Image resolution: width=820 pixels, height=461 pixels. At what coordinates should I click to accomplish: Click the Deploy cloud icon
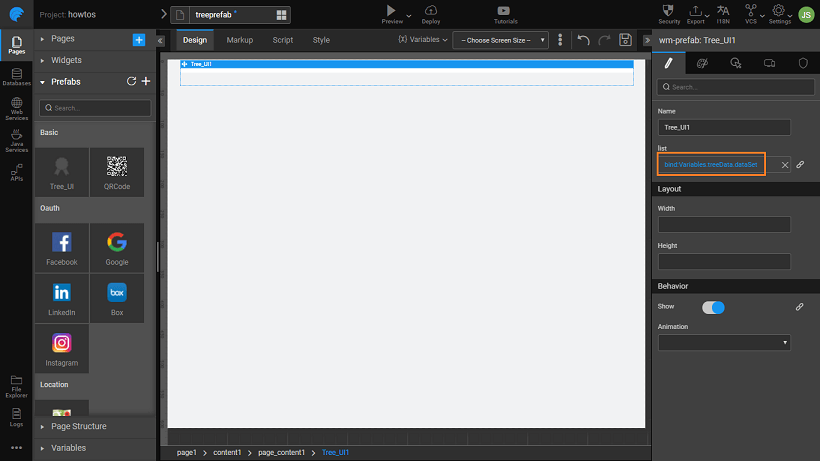coord(430,12)
